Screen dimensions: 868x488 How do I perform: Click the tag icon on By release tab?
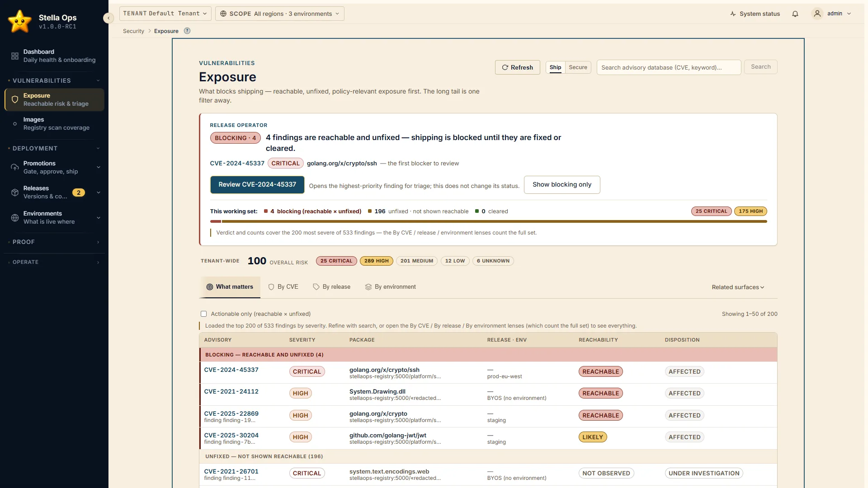pyautogui.click(x=316, y=287)
